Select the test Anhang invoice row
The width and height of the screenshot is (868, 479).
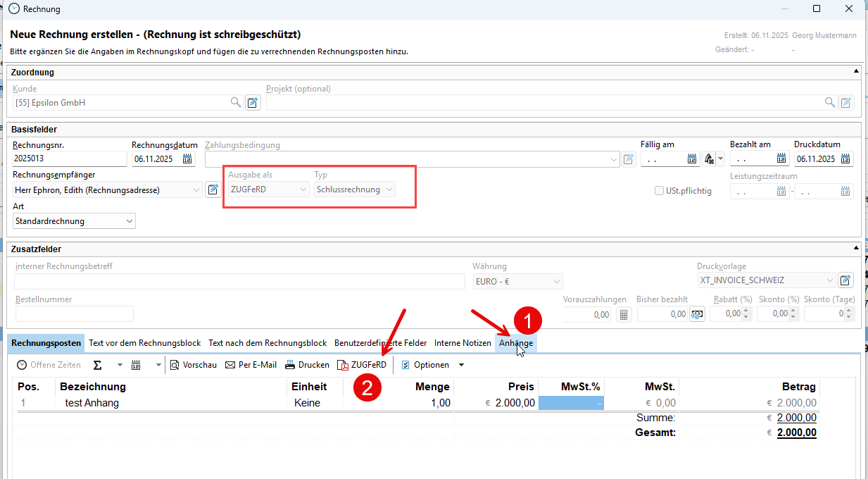92,403
